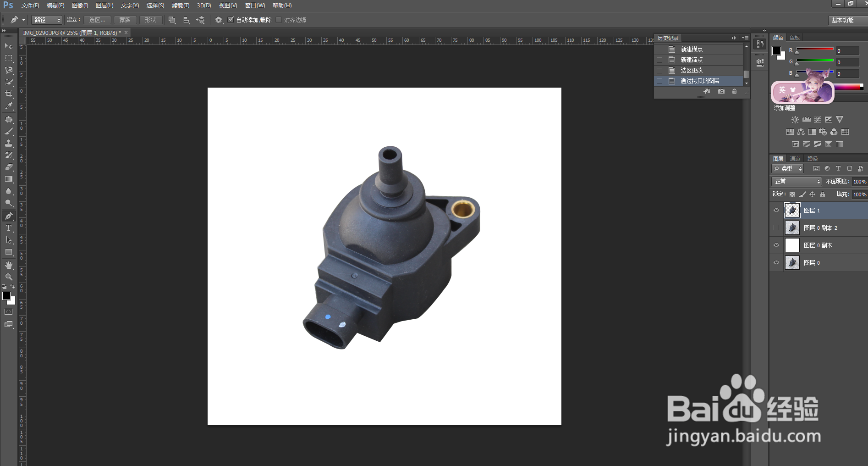The width and height of the screenshot is (868, 466).
Task: Open History panel flyout menu
Action: pyautogui.click(x=745, y=38)
